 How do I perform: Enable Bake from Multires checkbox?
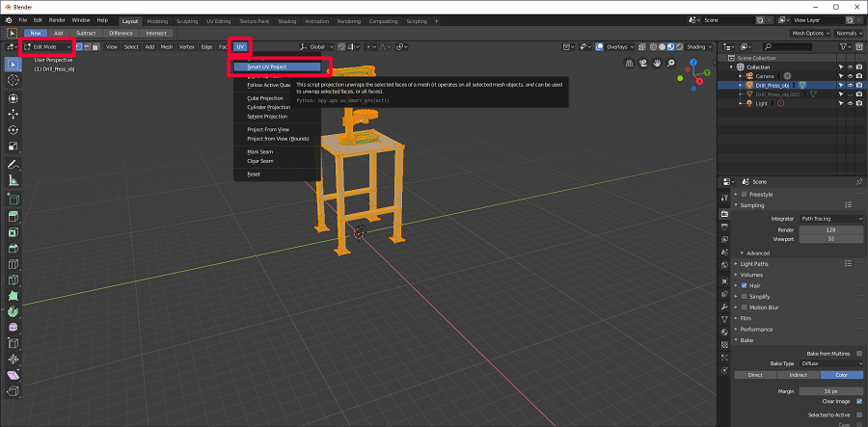tap(859, 354)
